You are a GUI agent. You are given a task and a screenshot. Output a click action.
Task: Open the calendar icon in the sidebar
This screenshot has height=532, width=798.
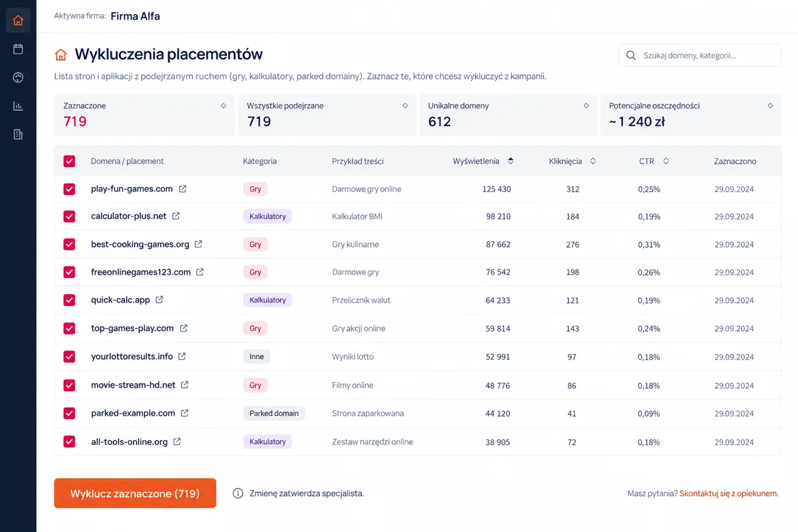pyautogui.click(x=18, y=49)
